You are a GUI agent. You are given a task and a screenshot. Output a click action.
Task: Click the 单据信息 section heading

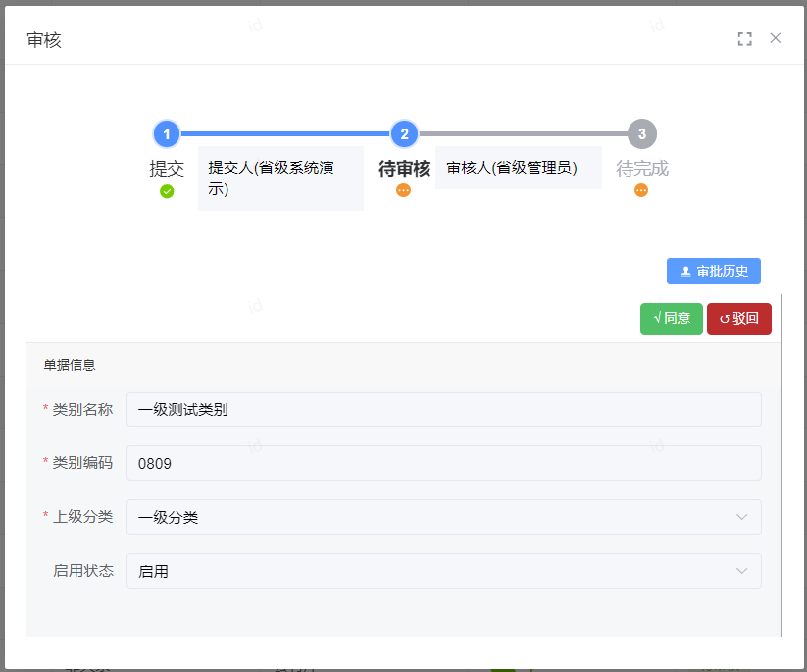tap(70, 365)
